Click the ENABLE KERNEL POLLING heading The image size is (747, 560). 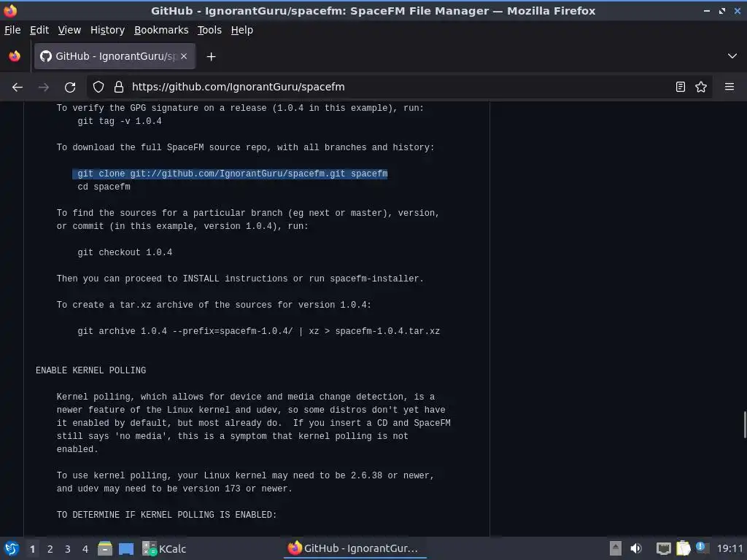(91, 370)
